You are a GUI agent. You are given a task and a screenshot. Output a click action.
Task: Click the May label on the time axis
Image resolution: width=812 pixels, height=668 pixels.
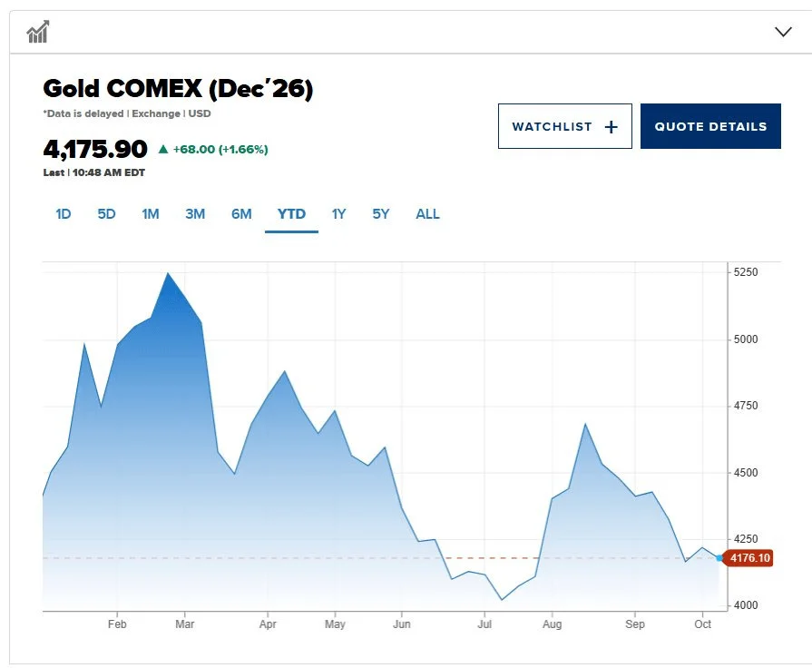335,624
